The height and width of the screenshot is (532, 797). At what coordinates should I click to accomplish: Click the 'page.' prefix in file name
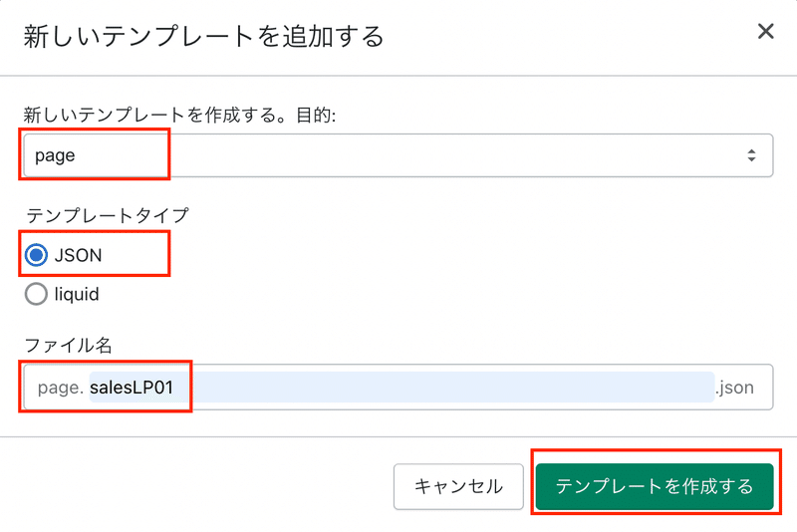pyautogui.click(x=60, y=388)
